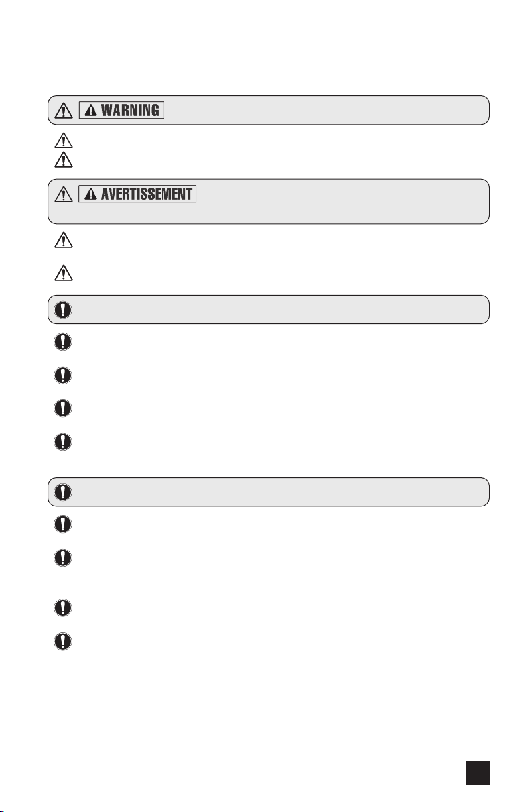The image size is (526, 812).
Task: Click the AVERTISSEMENT label badge
Action: [137, 193]
